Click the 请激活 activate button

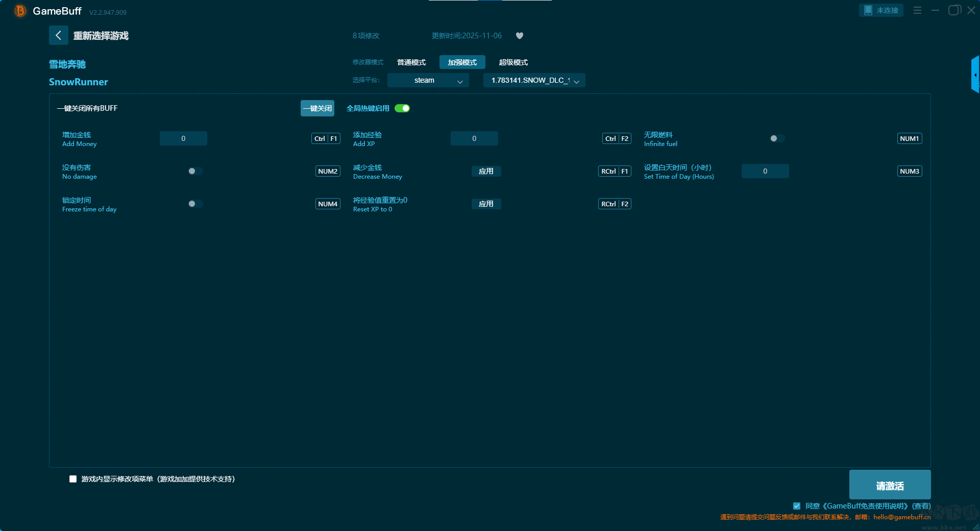(x=890, y=485)
